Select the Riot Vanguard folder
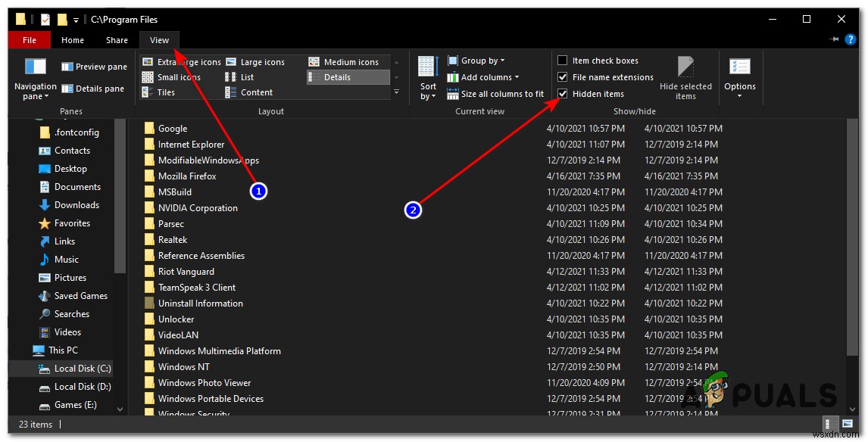This screenshot has height=442, width=868. (179, 272)
